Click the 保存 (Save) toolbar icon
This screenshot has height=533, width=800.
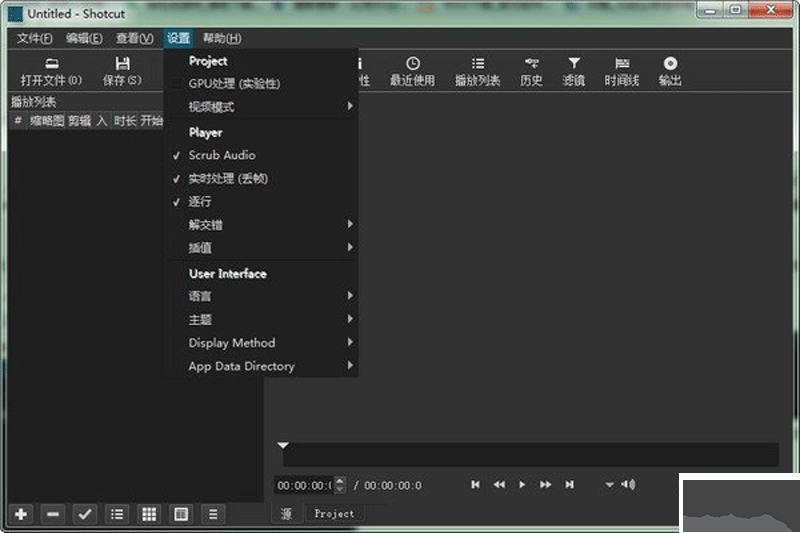pos(122,71)
